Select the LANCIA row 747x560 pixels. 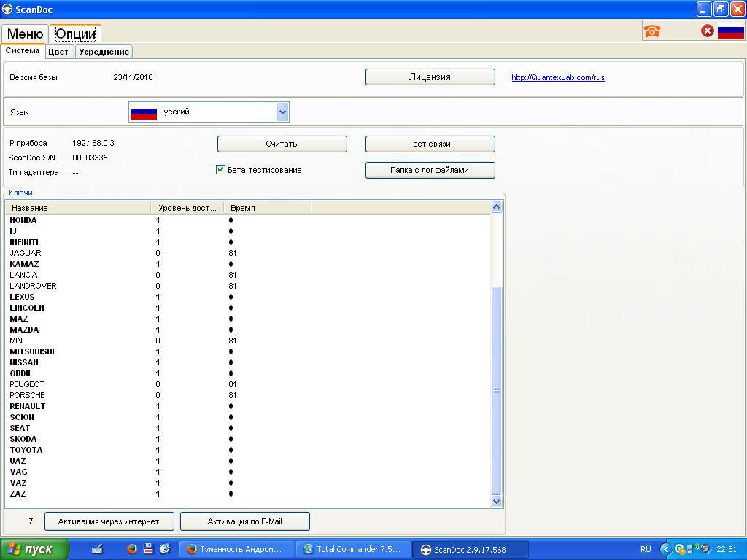(248, 275)
